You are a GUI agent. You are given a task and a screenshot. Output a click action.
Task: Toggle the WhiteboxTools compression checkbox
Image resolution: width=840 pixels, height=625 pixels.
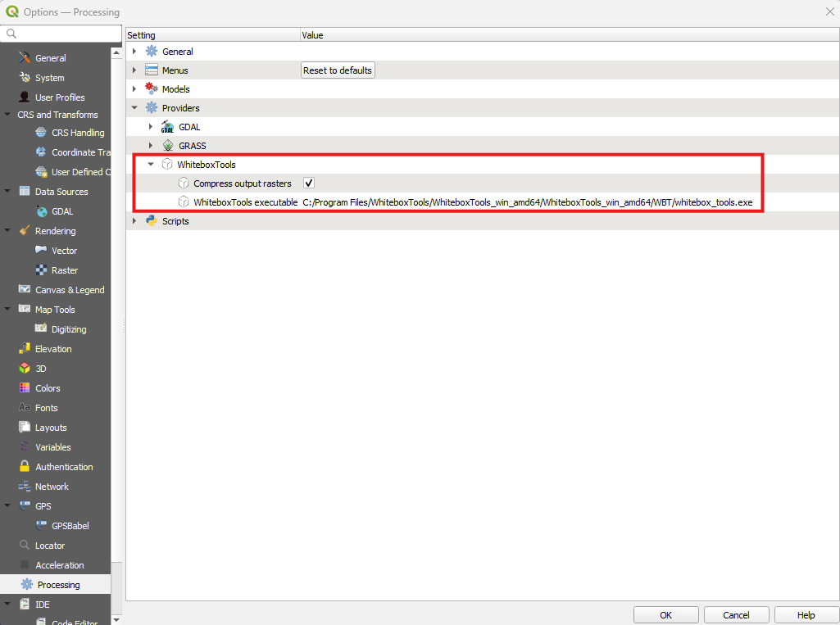click(308, 183)
